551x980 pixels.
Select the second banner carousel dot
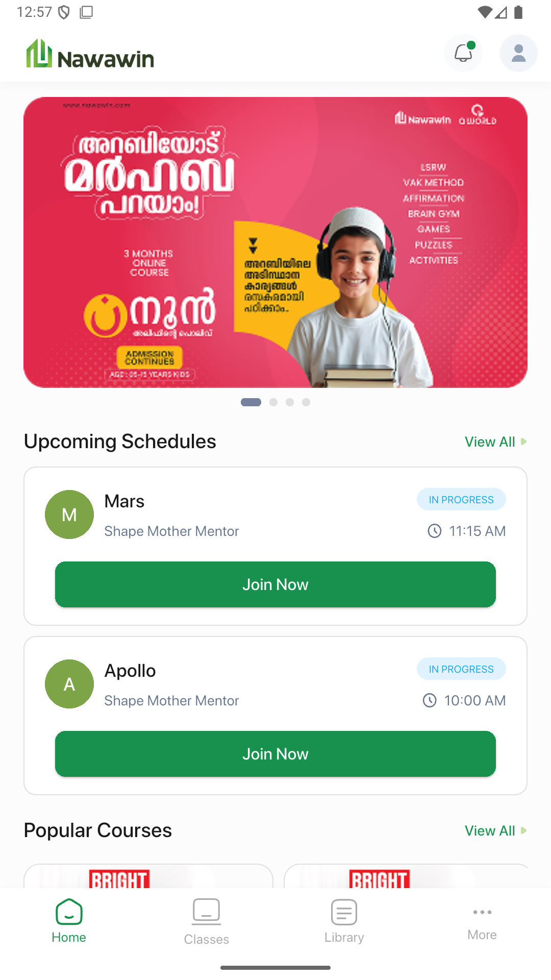coord(273,402)
